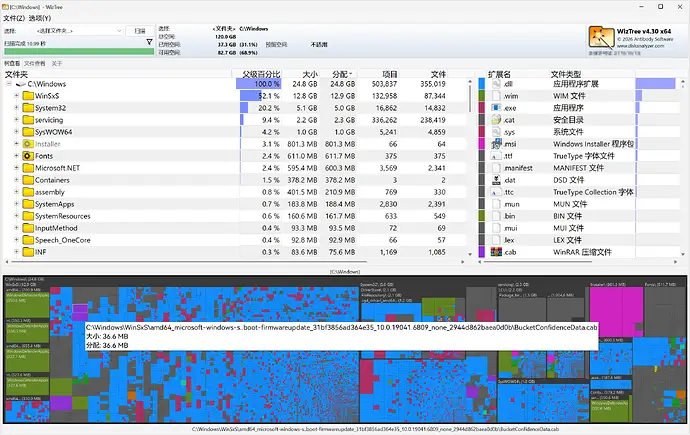Click the .exe file type icon
The image size is (690, 435).
(496, 108)
